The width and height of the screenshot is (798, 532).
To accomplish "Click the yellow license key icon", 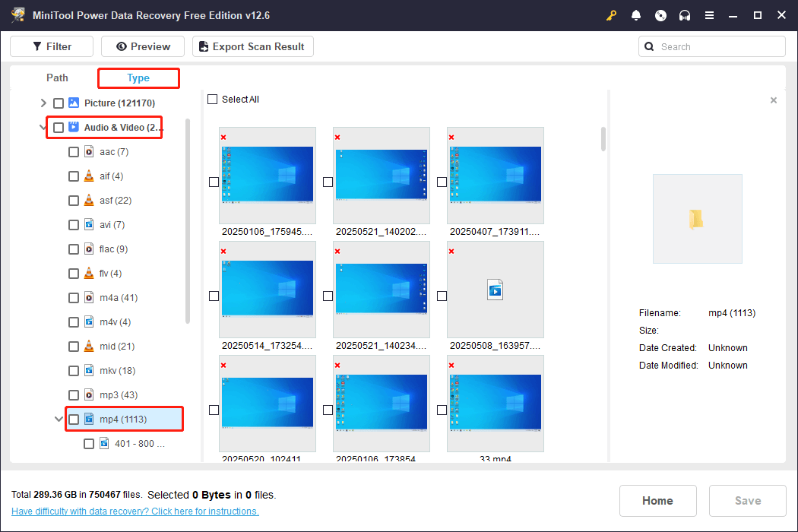I will [611, 15].
